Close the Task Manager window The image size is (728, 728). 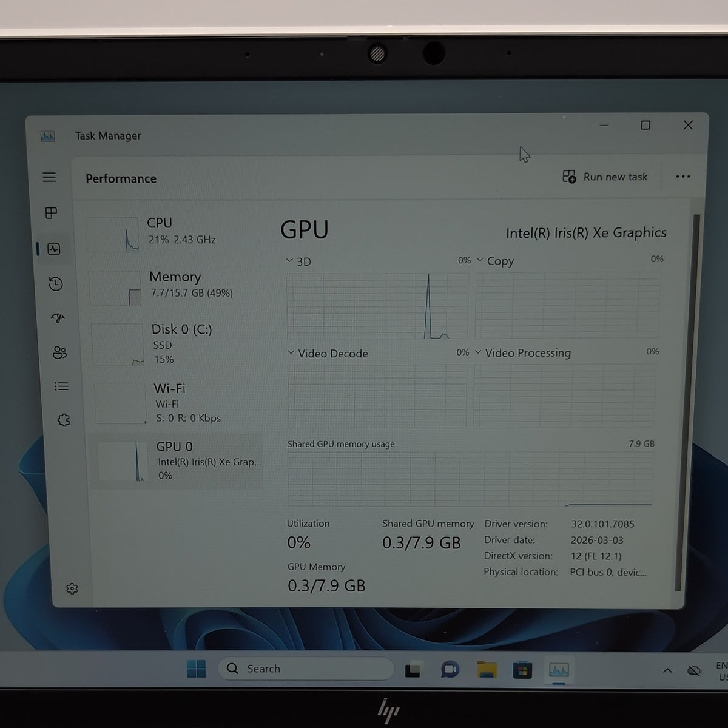tap(688, 125)
